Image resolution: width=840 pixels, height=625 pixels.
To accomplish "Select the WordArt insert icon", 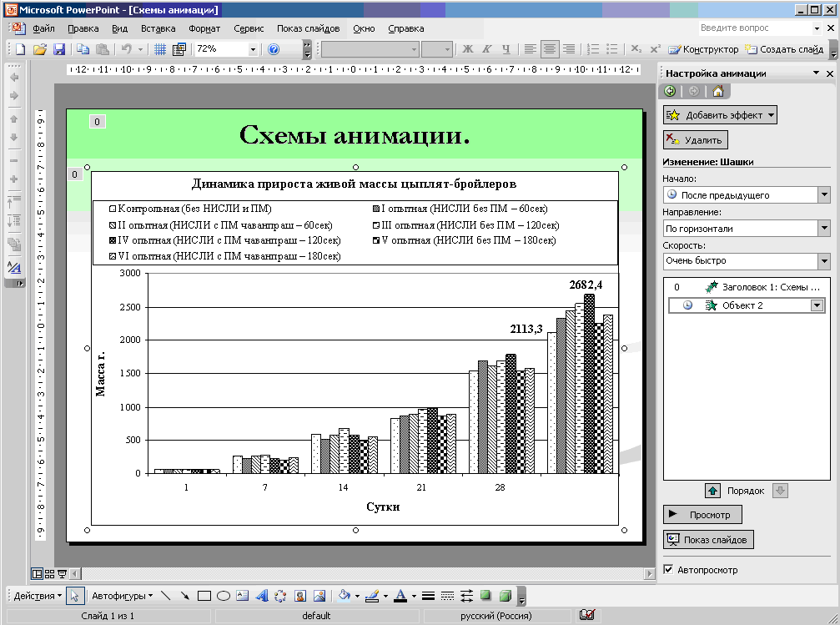I will [261, 596].
